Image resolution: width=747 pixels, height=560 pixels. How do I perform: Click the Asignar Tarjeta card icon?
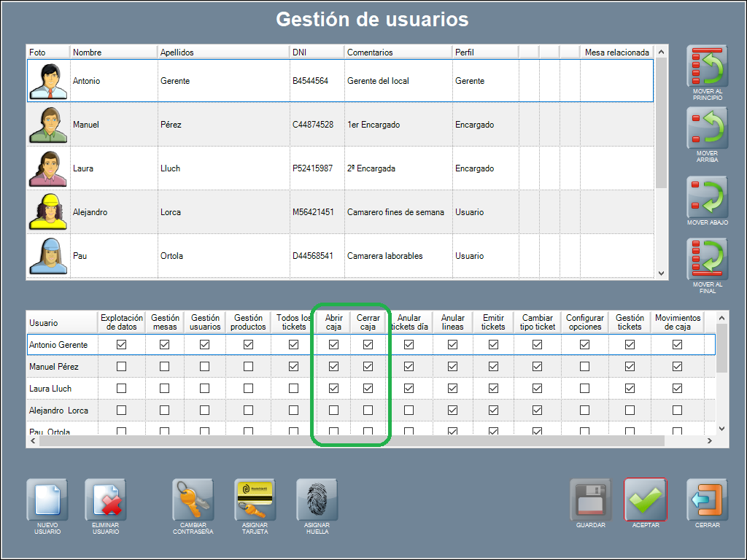click(x=255, y=500)
